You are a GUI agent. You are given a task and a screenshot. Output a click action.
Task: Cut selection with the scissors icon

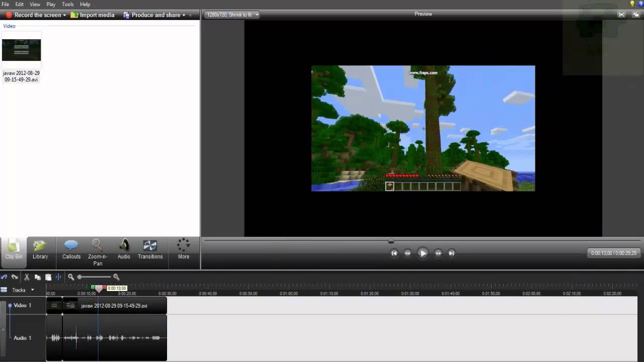coord(27,277)
